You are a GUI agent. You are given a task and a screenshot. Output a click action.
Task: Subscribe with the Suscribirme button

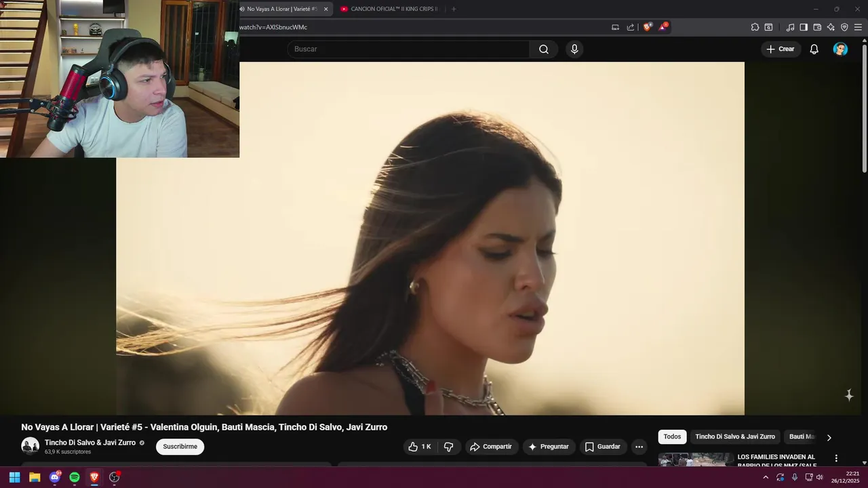(180, 447)
